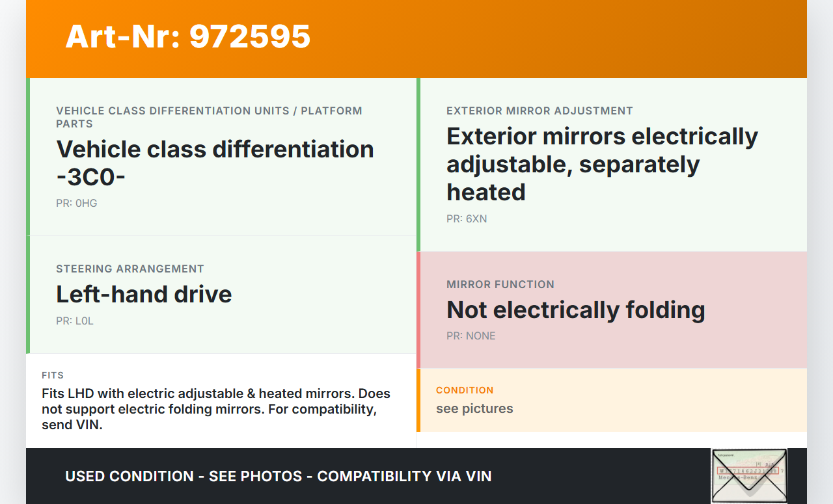
Task: Click the orange Condition label
Action: pyautogui.click(x=465, y=390)
